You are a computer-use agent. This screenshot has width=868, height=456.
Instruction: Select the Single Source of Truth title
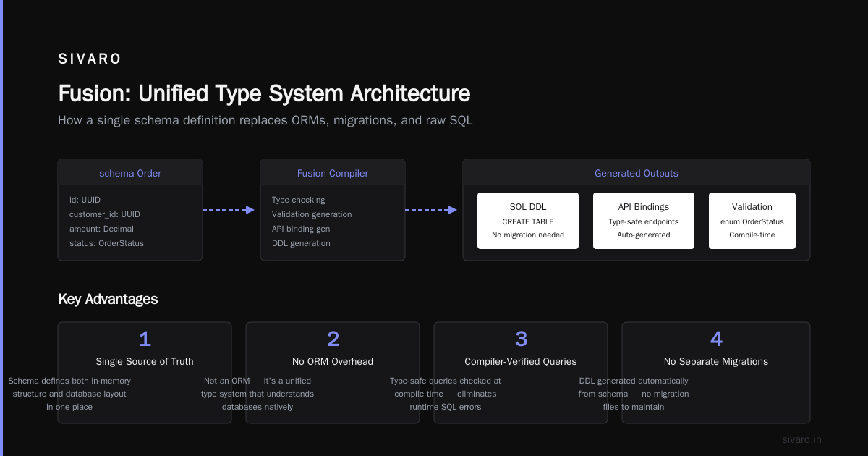click(x=145, y=361)
